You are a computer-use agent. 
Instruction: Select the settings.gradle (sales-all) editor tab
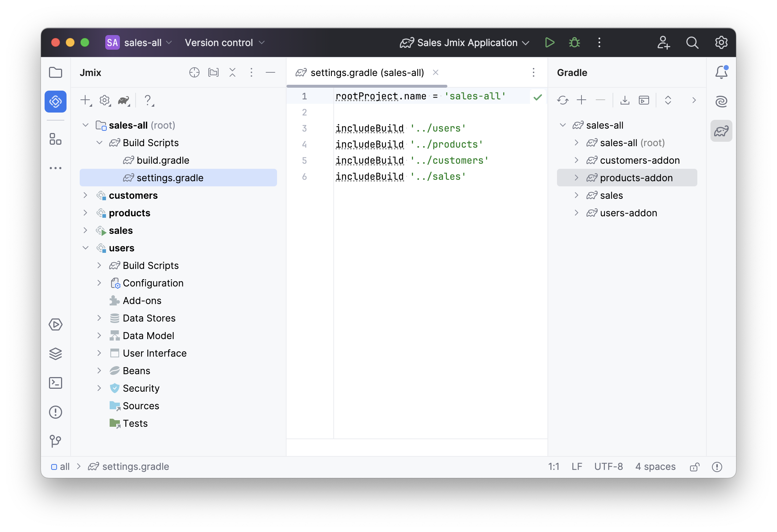pyautogui.click(x=367, y=73)
